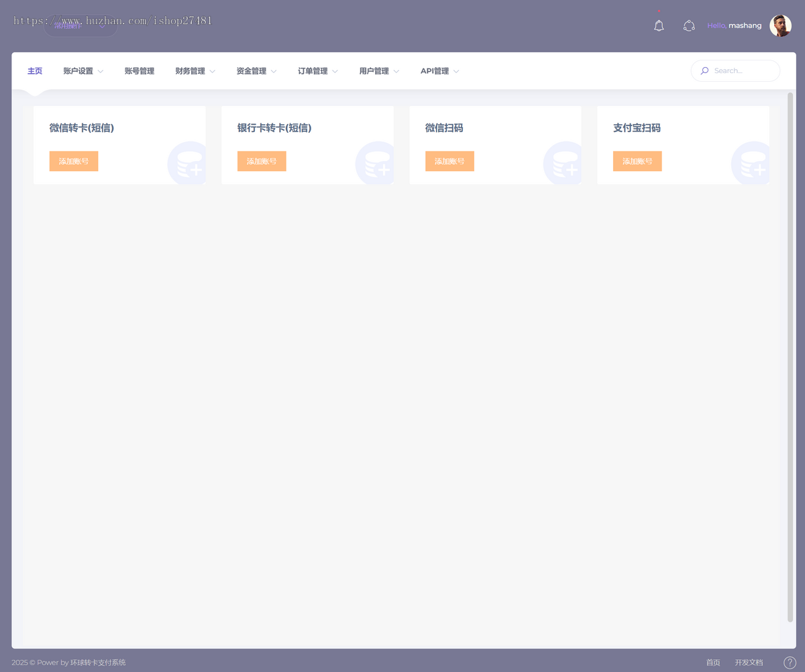Go to the 主页 tab
805x672 pixels.
coord(35,71)
